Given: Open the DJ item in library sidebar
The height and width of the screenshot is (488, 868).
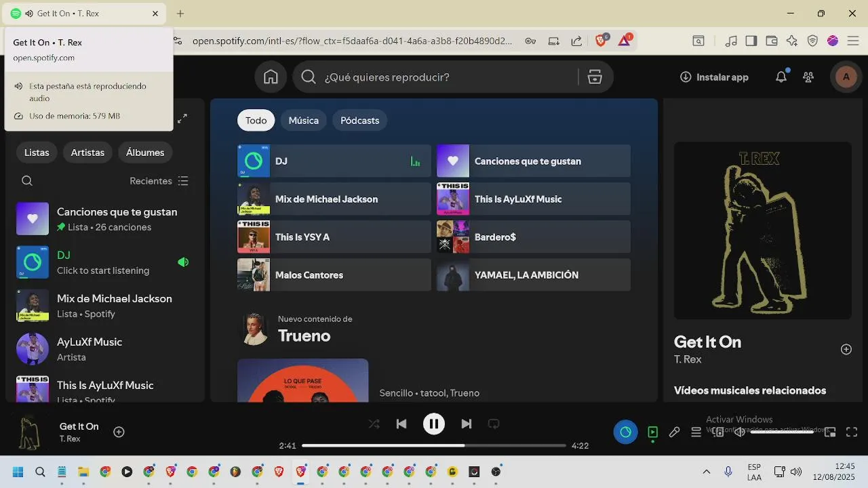Looking at the screenshot, I should (x=105, y=262).
